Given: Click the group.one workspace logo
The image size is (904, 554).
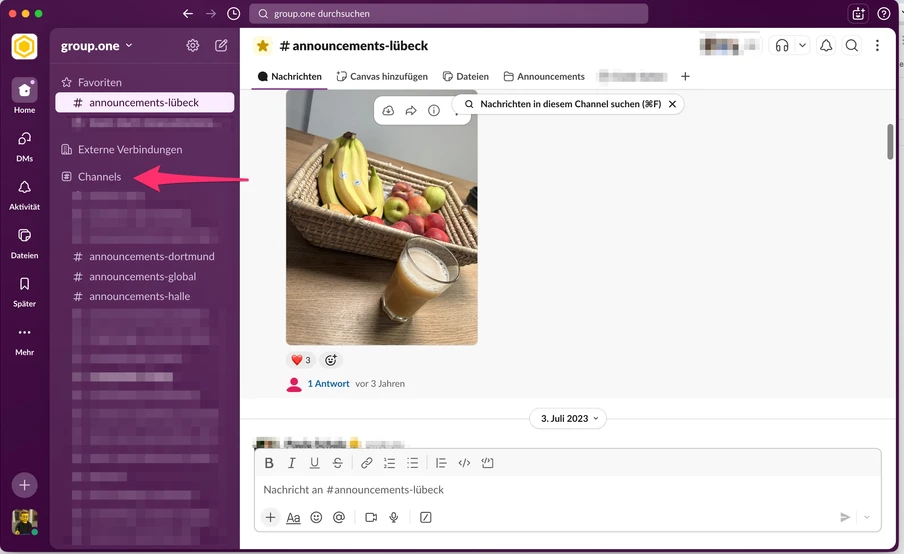Looking at the screenshot, I should [x=24, y=46].
